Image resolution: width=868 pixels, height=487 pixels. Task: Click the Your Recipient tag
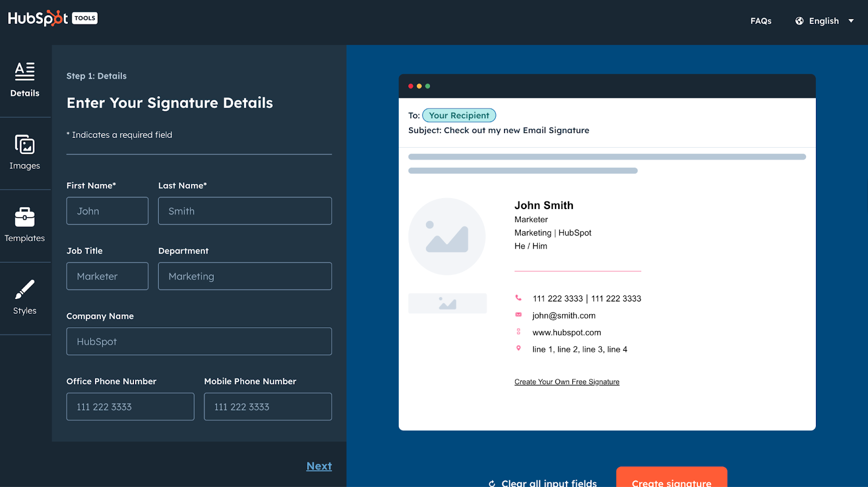click(459, 115)
